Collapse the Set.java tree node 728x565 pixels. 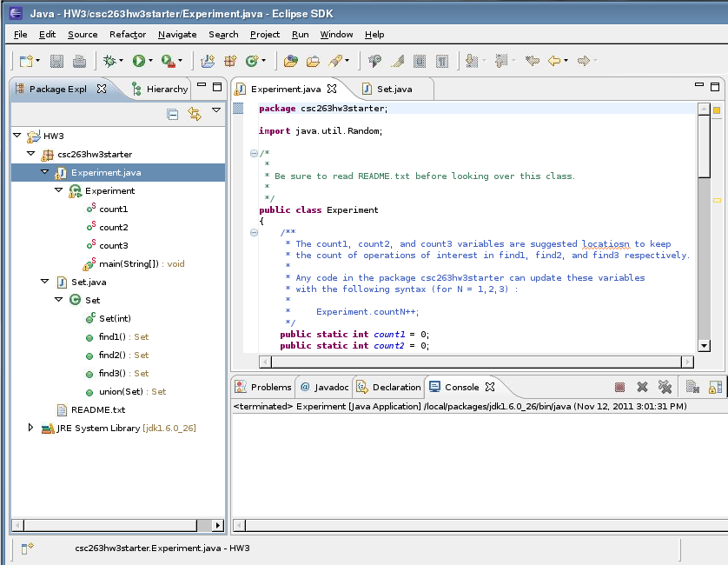[x=44, y=281]
